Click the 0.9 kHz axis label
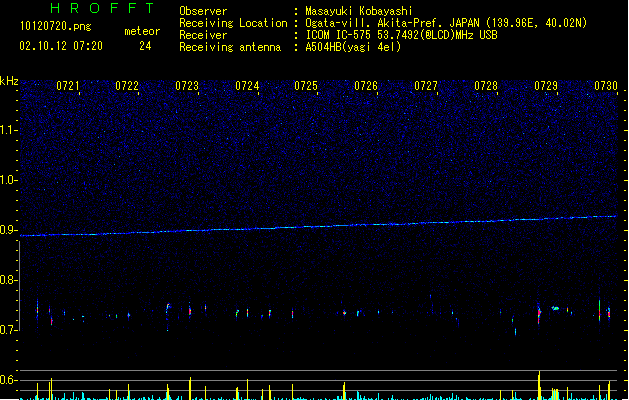Viewport: 629px width, 400px height. point(8,230)
